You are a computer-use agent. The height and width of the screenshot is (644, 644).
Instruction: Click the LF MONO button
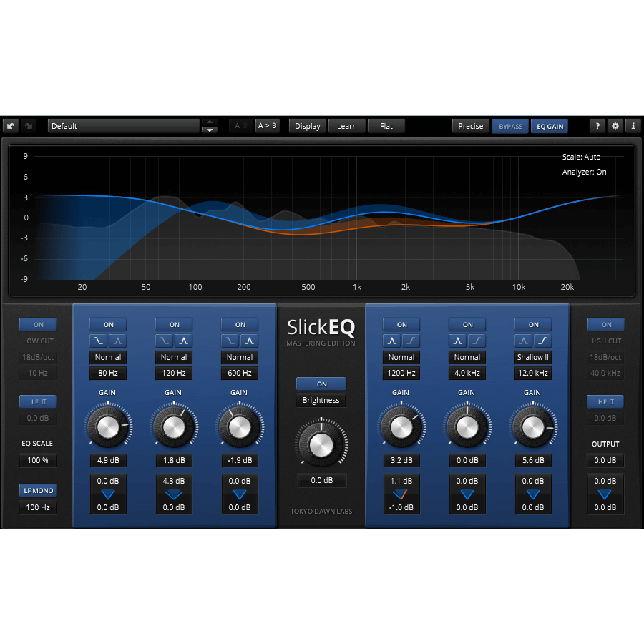(x=38, y=490)
